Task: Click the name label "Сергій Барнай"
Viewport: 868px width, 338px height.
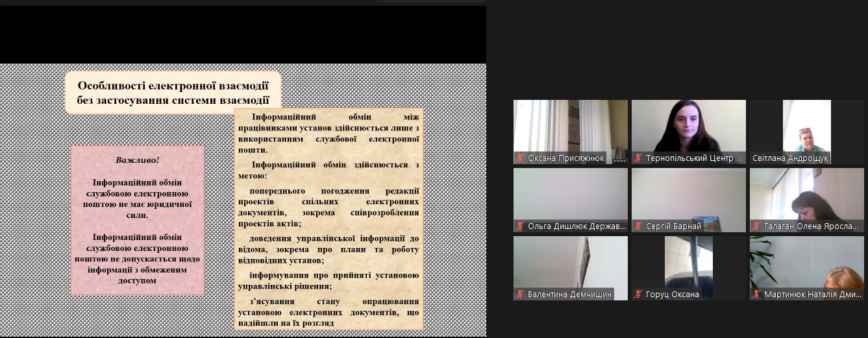Action: click(x=674, y=226)
